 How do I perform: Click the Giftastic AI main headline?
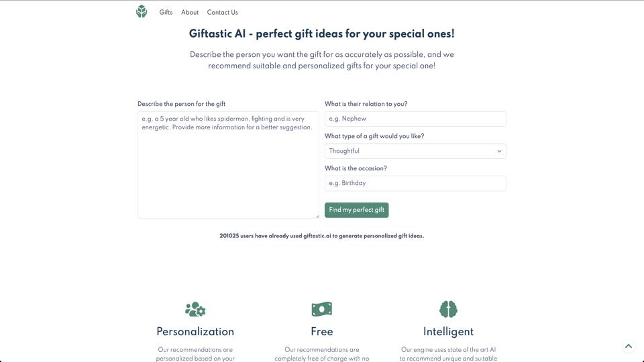pyautogui.click(x=322, y=34)
